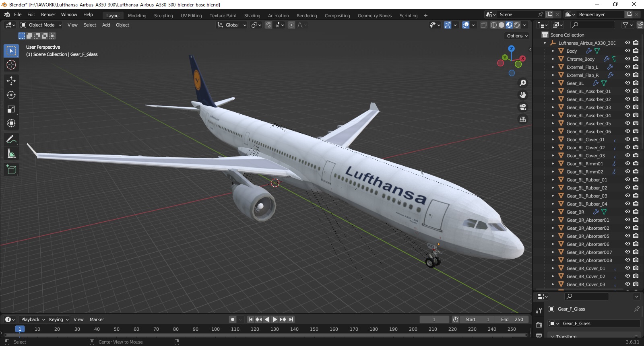The height and width of the screenshot is (346, 644).
Task: Select the Annotate tool
Action: click(x=11, y=140)
